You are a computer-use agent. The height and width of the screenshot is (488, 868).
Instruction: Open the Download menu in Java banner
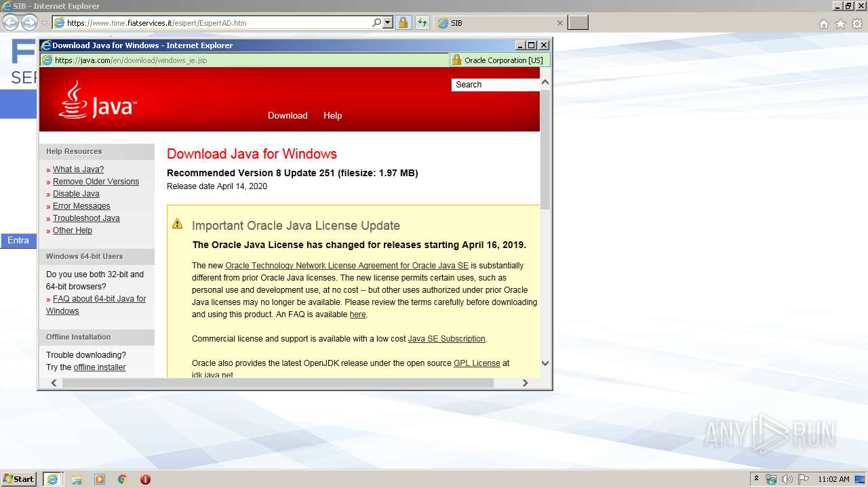coord(288,115)
